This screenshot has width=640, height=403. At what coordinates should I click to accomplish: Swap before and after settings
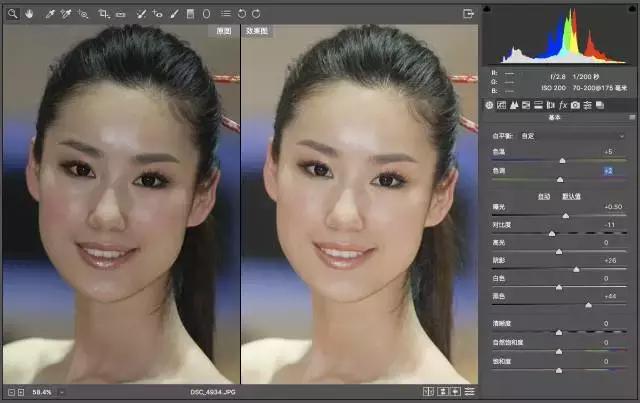tap(443, 392)
